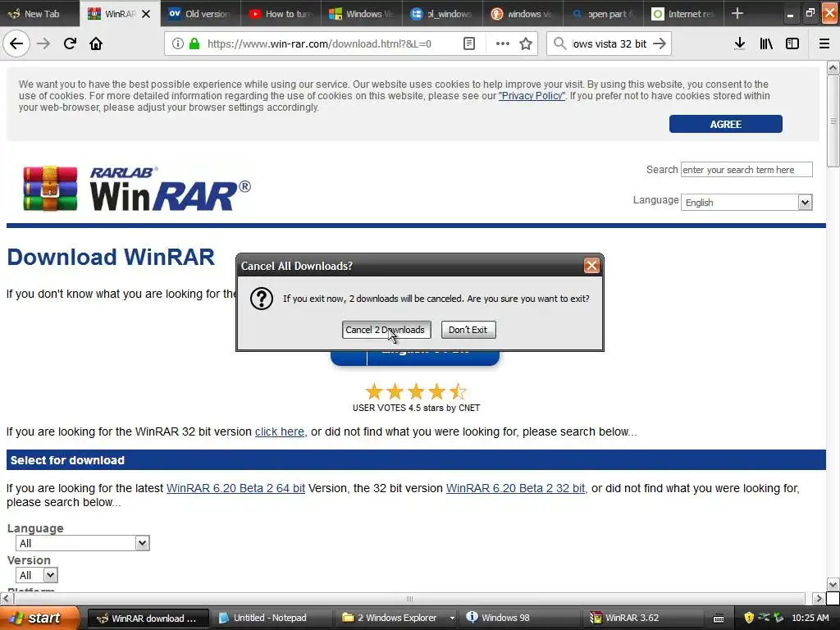Click the Download WinRAR heading

pos(111,257)
